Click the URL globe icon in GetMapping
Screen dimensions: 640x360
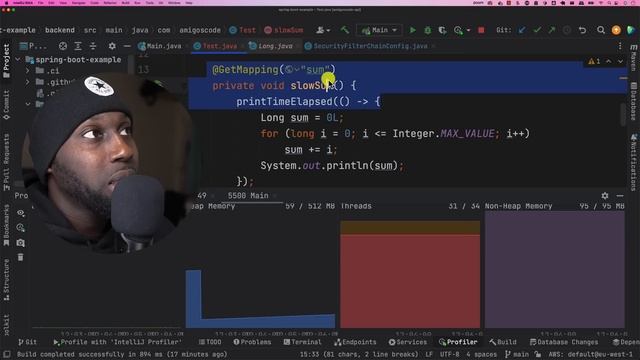(x=289, y=70)
